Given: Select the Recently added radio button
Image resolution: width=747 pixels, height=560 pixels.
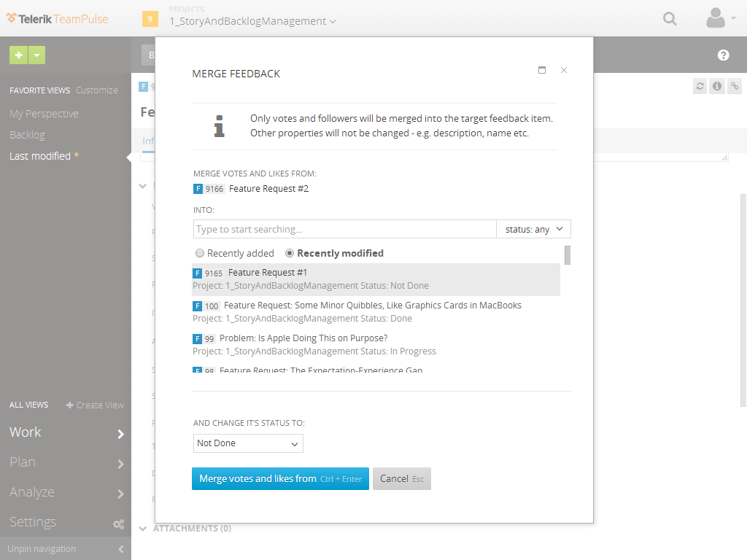Looking at the screenshot, I should (200, 253).
